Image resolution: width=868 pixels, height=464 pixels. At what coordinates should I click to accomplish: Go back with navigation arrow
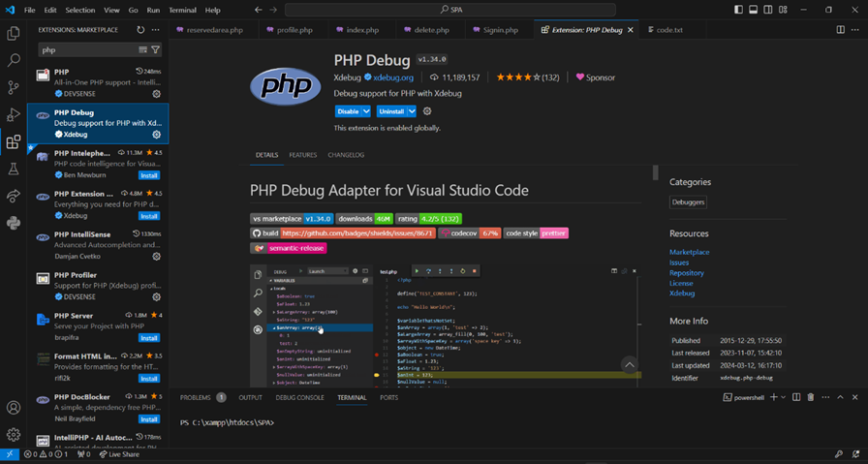pyautogui.click(x=259, y=10)
